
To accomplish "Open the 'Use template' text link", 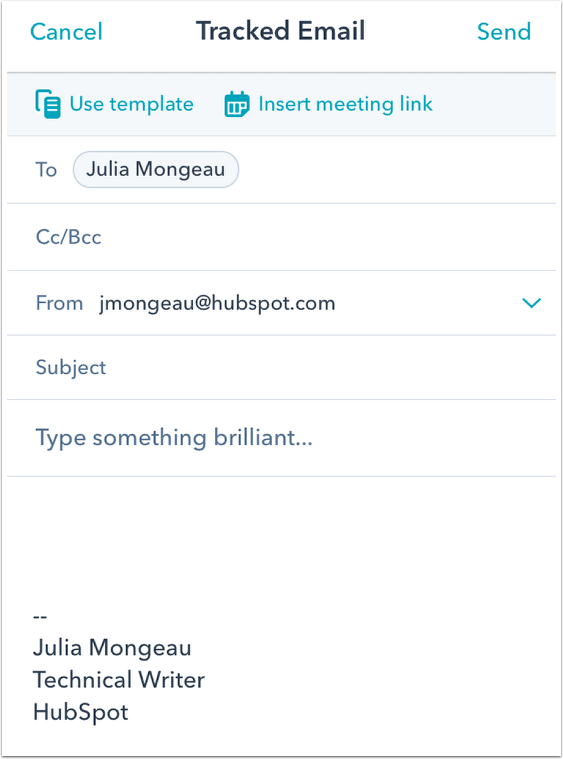I will coord(132,104).
